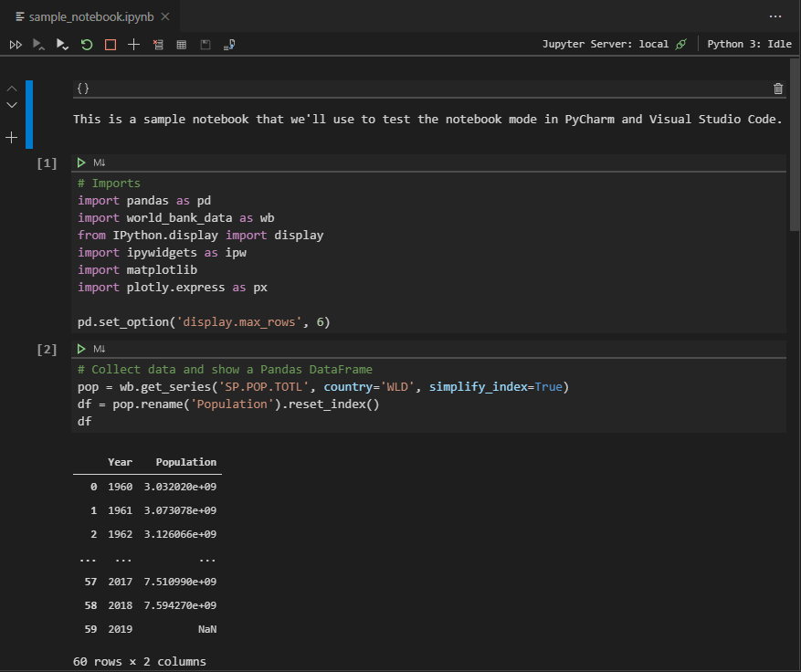Move the selected cell up with chevron

click(x=12, y=89)
